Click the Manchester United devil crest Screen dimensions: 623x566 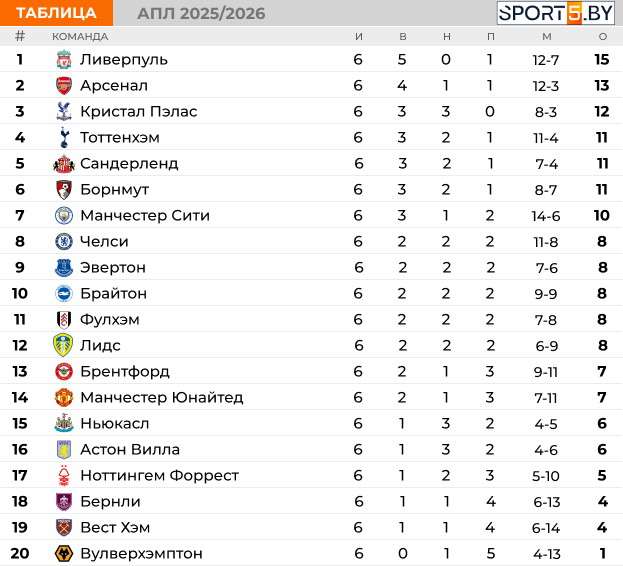[64, 398]
